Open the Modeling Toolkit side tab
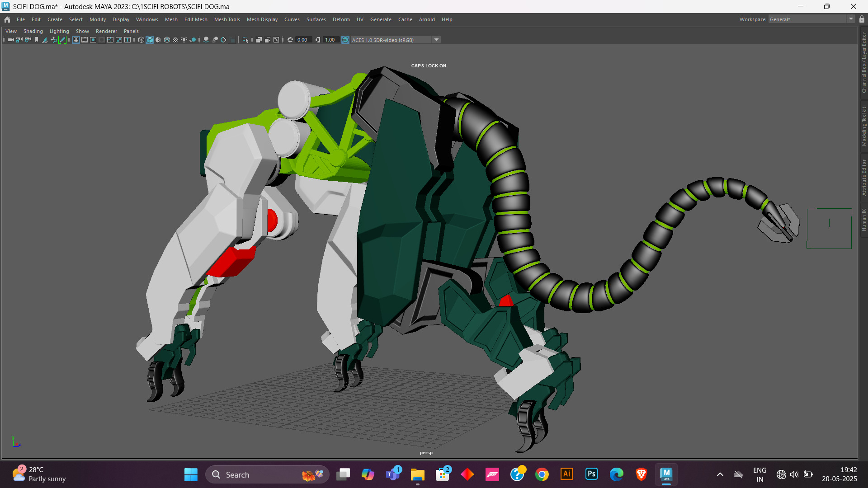This screenshot has width=868, height=488. click(863, 126)
